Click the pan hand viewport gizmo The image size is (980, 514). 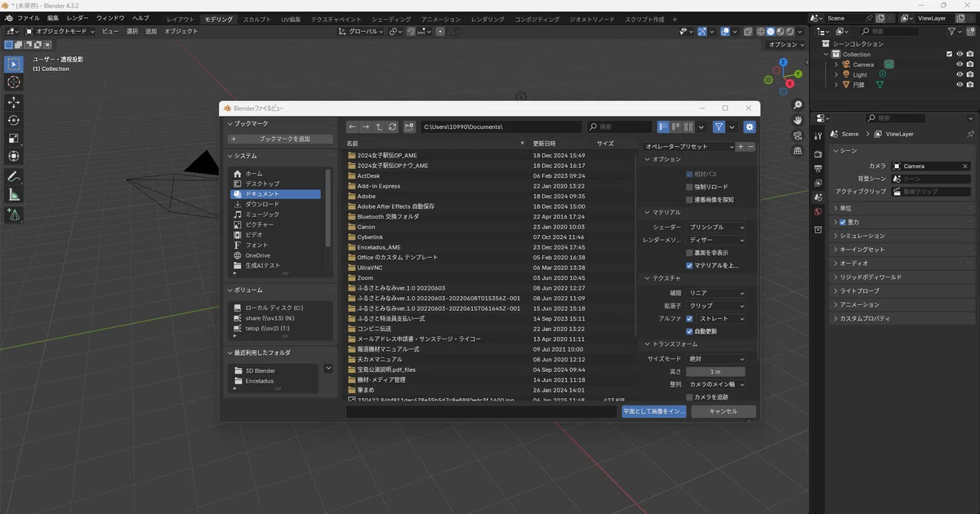coord(798,121)
